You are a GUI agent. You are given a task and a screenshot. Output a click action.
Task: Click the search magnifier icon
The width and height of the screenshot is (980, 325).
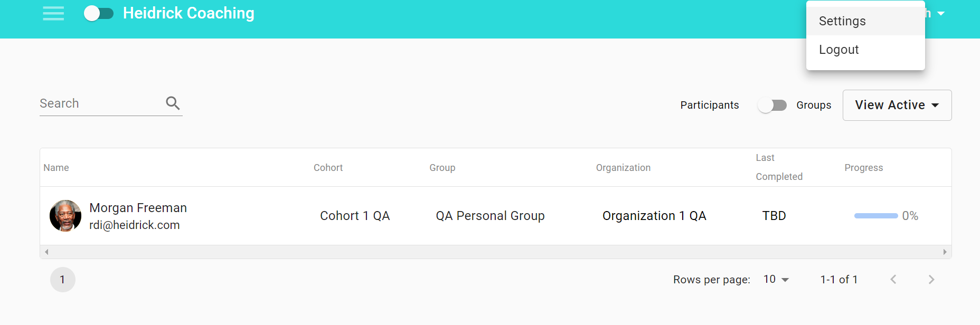173,103
